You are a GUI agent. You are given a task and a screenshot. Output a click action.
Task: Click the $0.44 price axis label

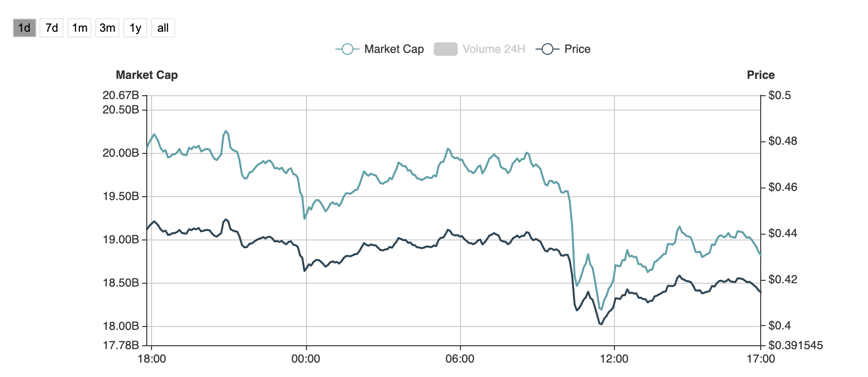783,233
